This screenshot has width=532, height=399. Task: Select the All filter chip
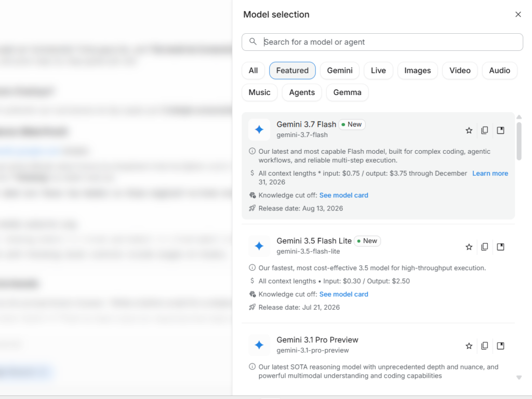tap(253, 71)
